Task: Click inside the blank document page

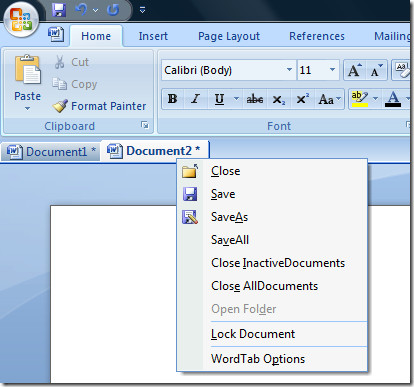Action: 113,293
